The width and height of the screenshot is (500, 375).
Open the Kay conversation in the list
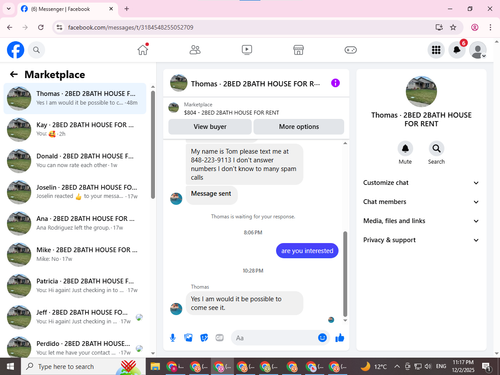[75, 129]
